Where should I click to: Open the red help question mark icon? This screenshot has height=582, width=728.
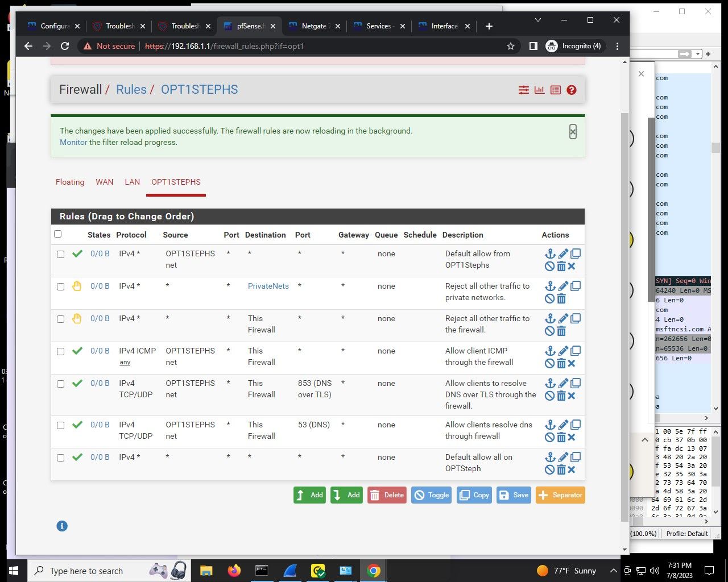tap(572, 90)
